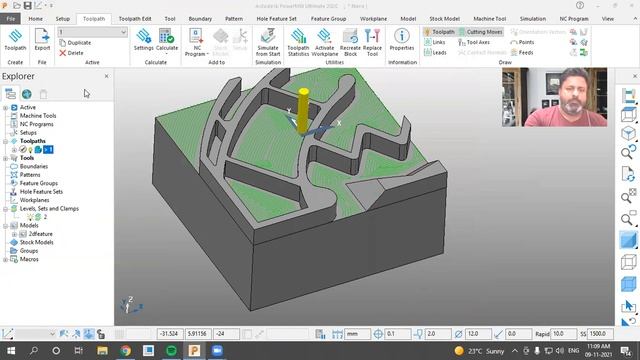Switch to the Simulation ribbon tab
This screenshot has height=360, width=640.
pos(533,19)
